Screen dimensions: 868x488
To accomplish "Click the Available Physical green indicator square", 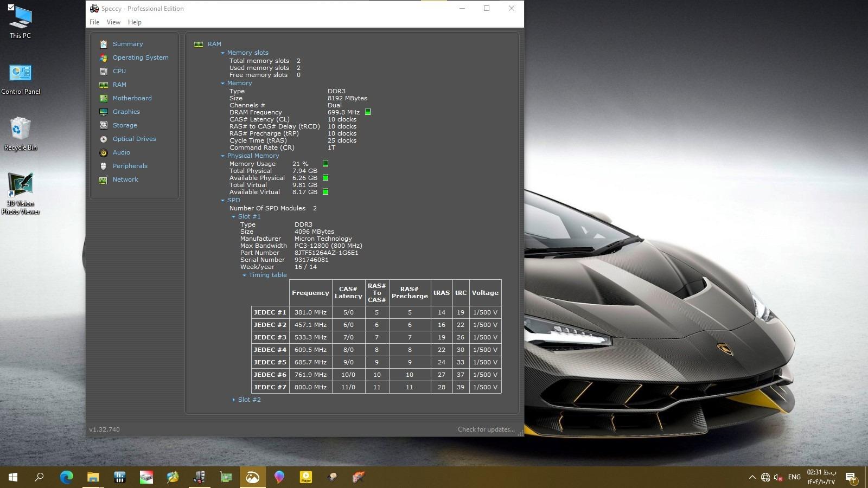I will click(x=325, y=177).
